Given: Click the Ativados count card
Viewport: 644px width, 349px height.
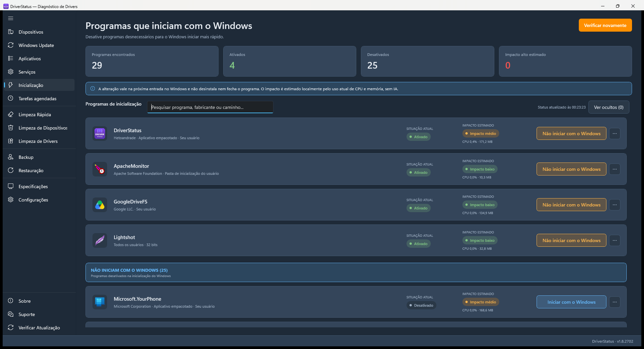Looking at the screenshot, I should (x=290, y=61).
